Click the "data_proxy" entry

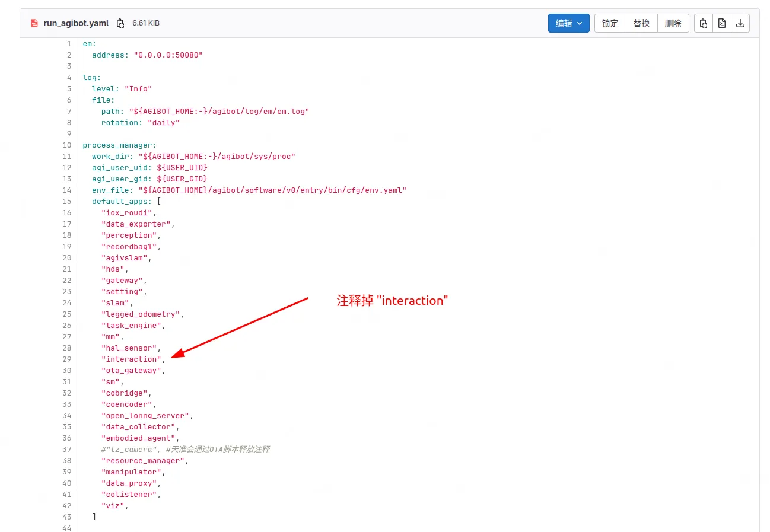coord(128,483)
